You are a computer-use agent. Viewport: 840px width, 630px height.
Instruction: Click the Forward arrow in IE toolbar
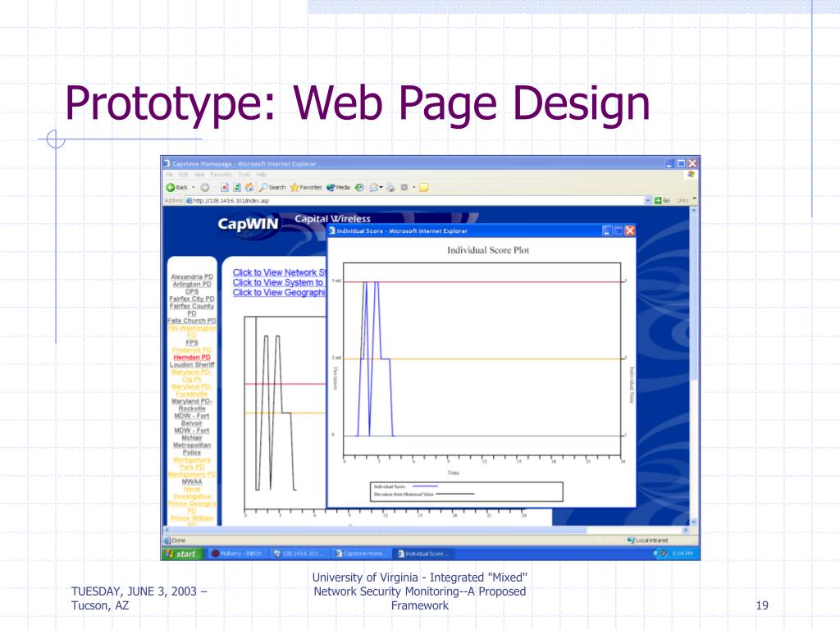click(204, 188)
